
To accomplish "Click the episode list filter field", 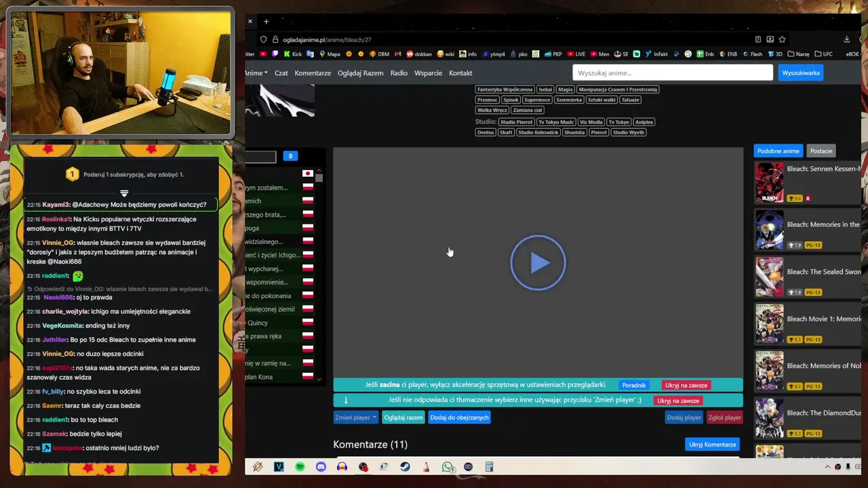I will click(261, 157).
